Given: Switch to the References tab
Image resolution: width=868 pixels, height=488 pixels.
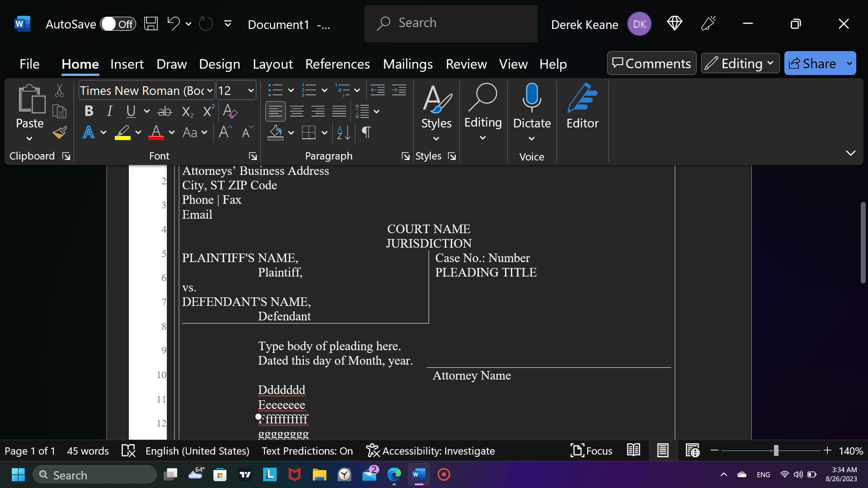Looking at the screenshot, I should coord(337,64).
